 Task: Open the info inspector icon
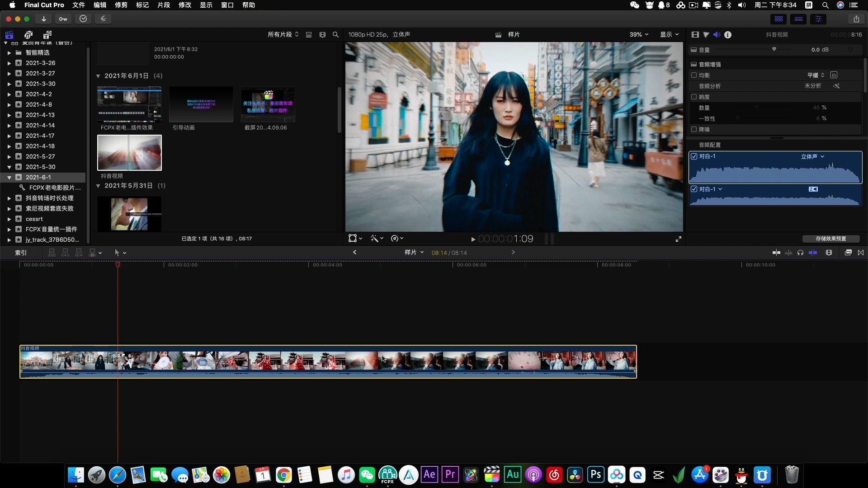tap(728, 35)
